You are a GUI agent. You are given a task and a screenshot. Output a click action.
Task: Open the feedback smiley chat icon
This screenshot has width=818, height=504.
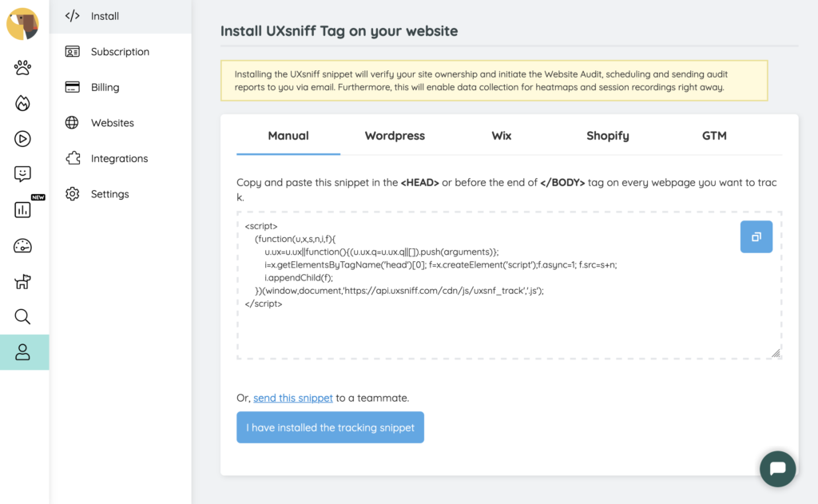tap(22, 174)
